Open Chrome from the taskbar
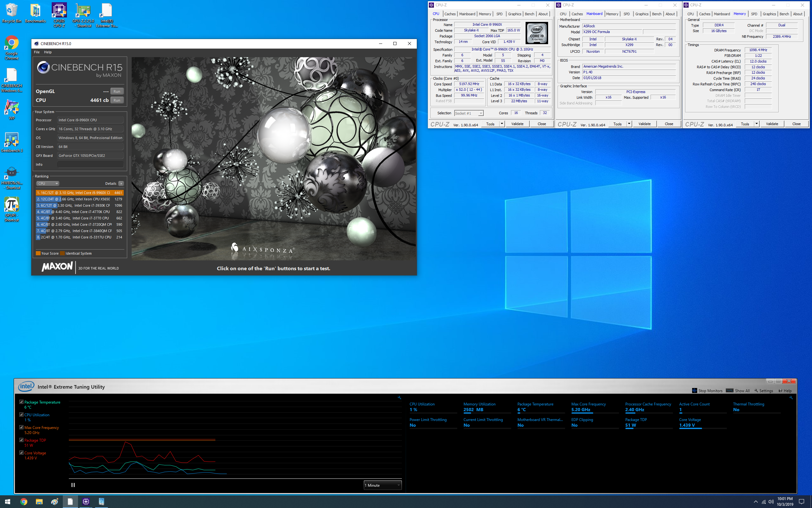The width and height of the screenshot is (812, 508). point(23,502)
